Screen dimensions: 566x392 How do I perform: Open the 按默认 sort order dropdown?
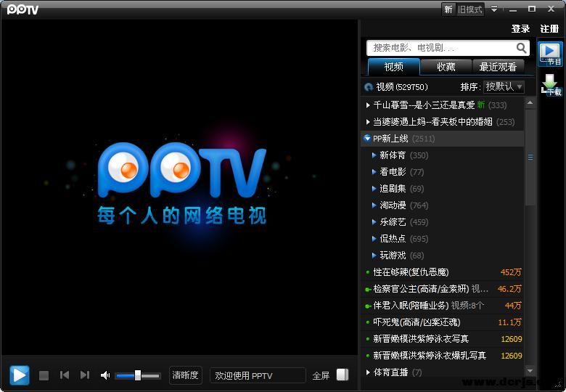click(x=504, y=86)
